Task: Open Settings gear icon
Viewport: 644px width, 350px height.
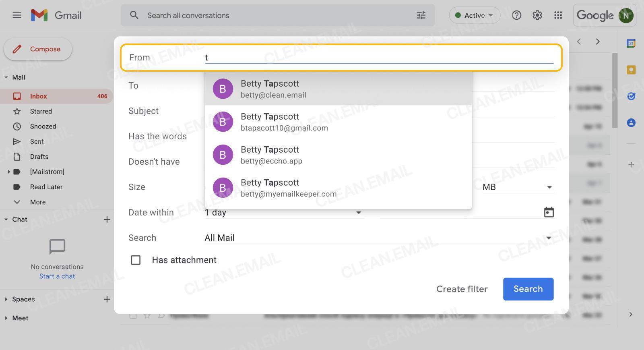Action: click(537, 15)
